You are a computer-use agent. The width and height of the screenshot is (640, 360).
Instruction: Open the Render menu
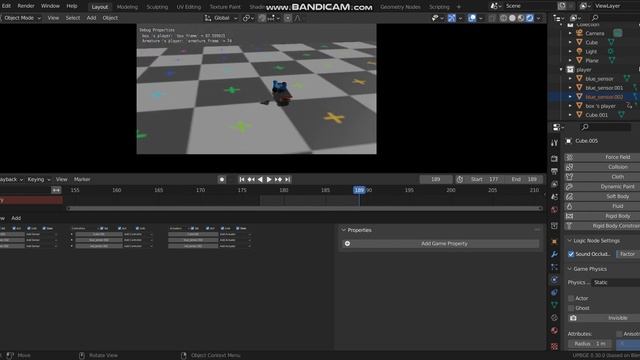(x=26, y=6)
